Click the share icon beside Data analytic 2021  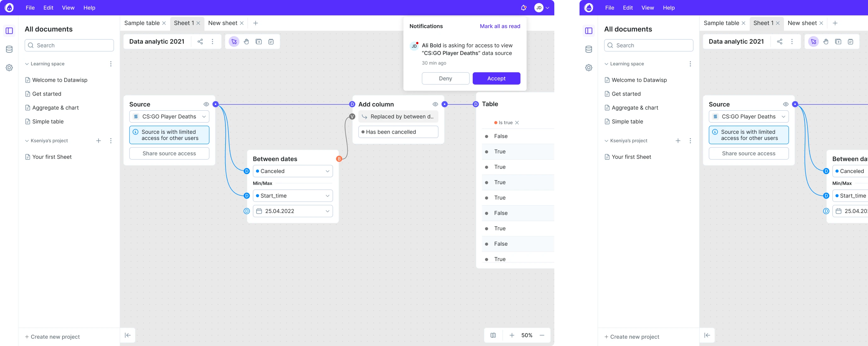200,42
